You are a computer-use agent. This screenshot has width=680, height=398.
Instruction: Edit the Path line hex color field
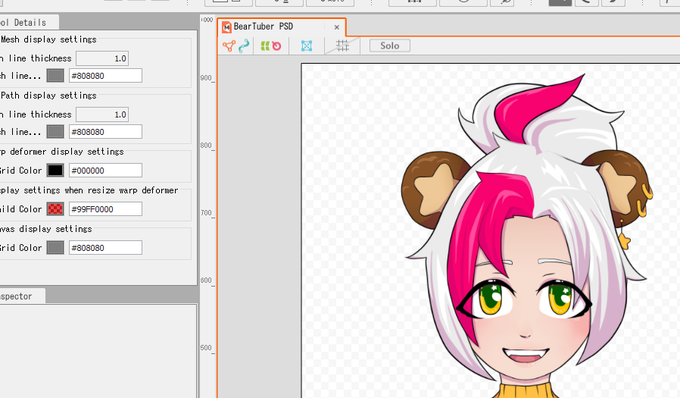(x=105, y=132)
